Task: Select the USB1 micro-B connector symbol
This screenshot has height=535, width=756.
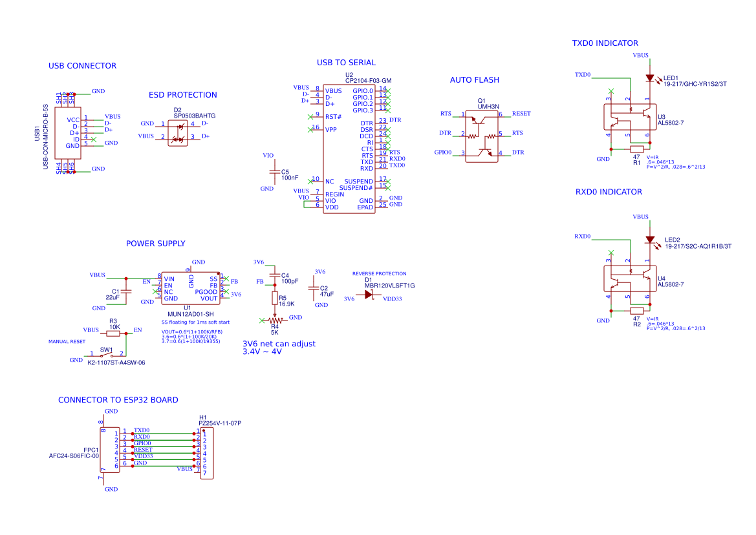Action: 67,133
